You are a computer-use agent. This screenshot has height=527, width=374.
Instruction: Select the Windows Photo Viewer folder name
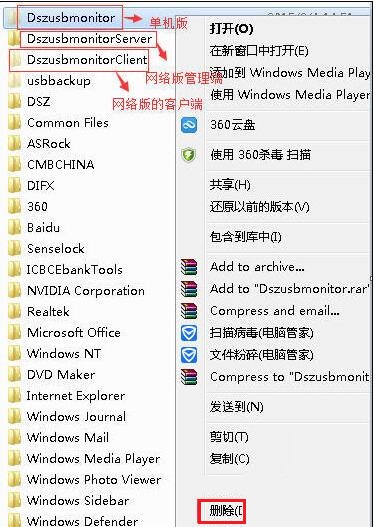tap(94, 480)
